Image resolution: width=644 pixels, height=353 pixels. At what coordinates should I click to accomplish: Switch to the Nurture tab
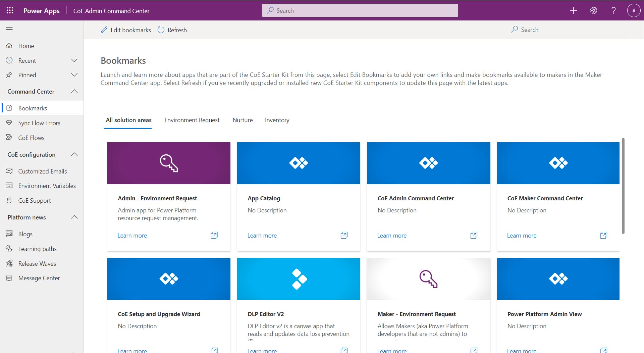pos(243,120)
